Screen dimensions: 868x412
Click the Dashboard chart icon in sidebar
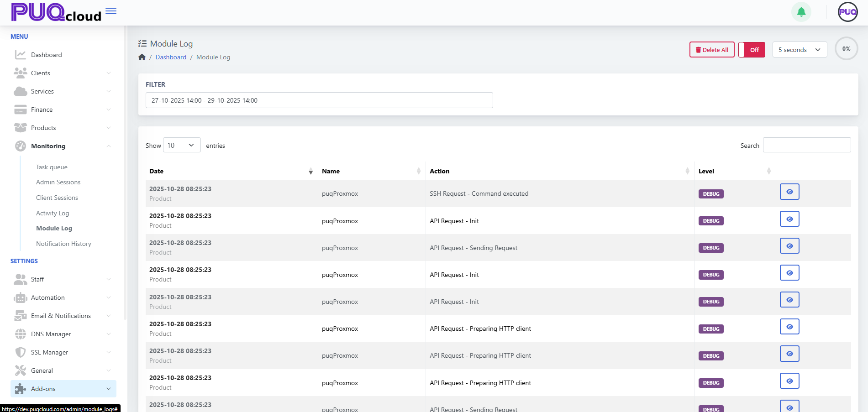point(20,55)
